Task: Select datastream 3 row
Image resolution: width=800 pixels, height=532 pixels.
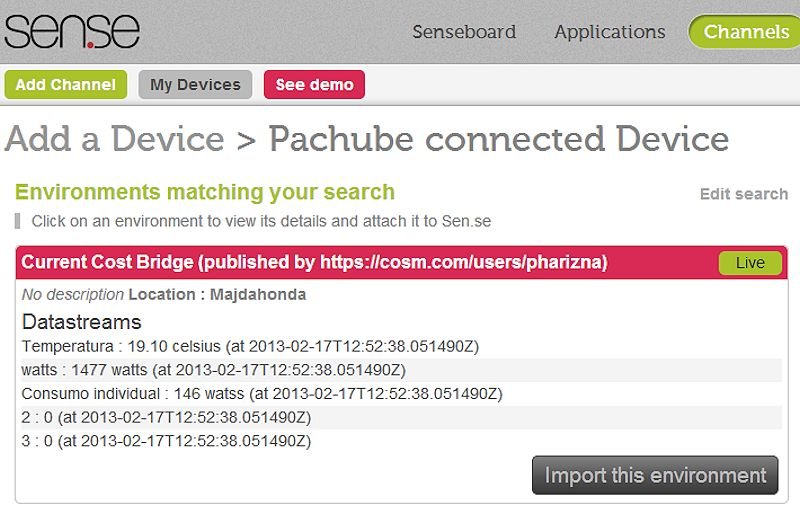Action: click(x=402, y=441)
